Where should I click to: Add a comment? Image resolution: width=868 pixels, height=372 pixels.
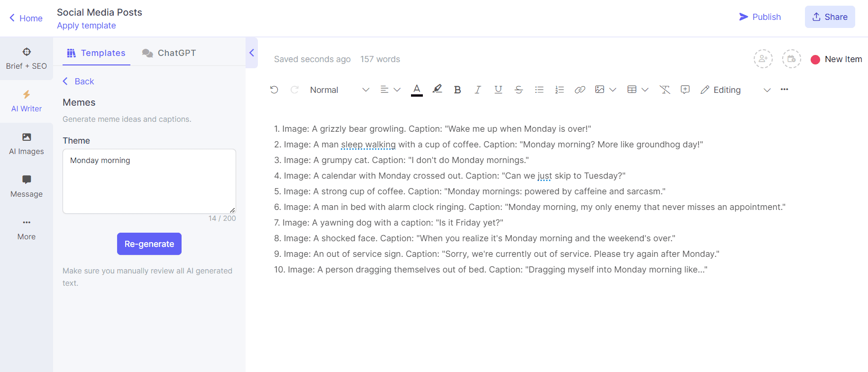coord(685,90)
